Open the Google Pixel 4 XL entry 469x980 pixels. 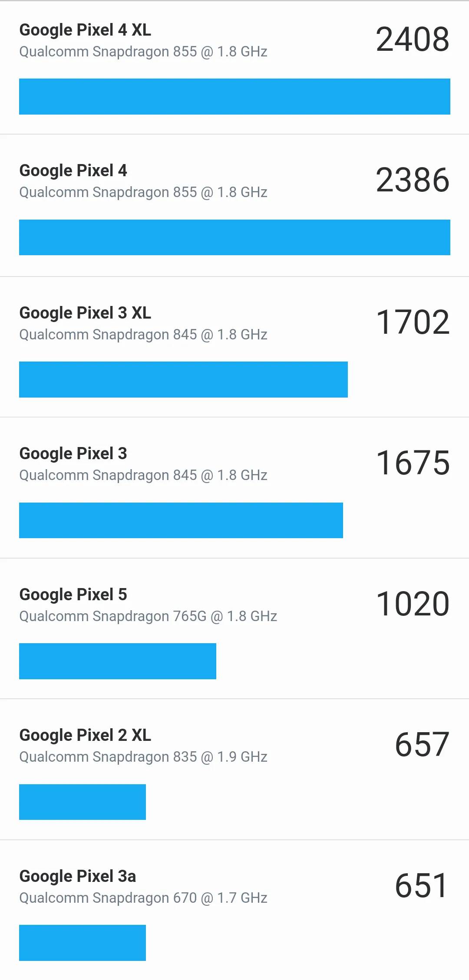85,30
